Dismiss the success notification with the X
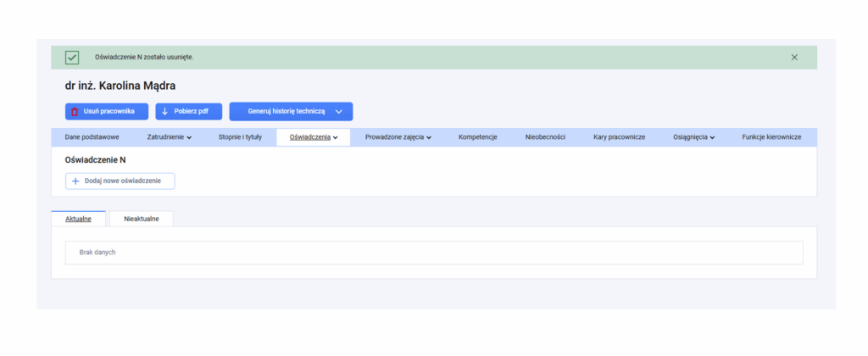This screenshot has width=868, height=356. point(794,57)
